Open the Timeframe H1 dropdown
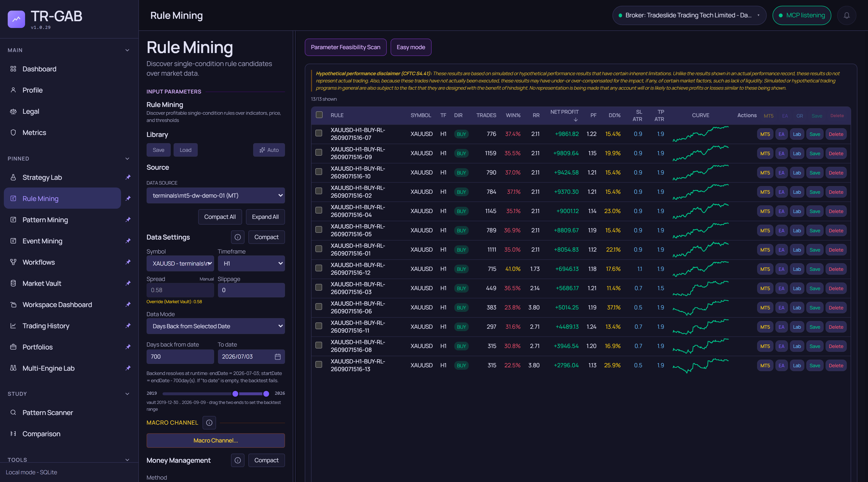This screenshot has height=482, width=868. point(251,263)
